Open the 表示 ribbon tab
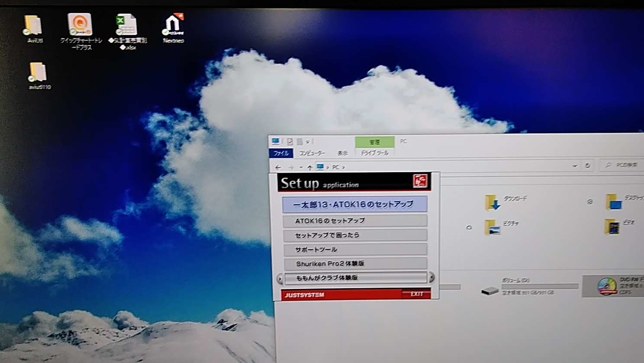644x363 pixels. coord(342,153)
